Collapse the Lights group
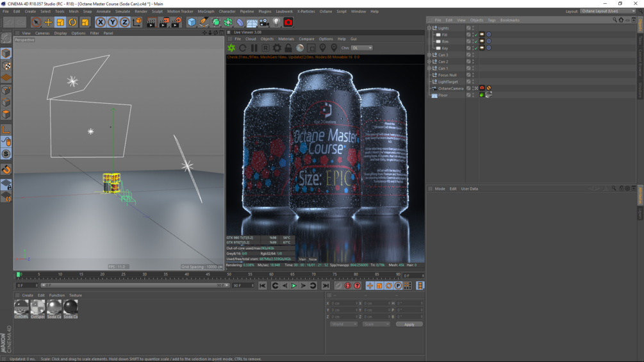Image resolution: width=644 pixels, height=362 pixels. pos(429,28)
